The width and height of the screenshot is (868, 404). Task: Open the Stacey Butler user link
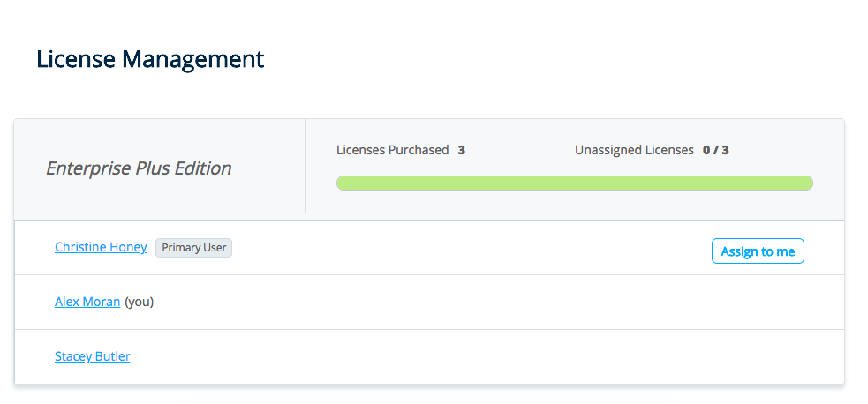(92, 356)
